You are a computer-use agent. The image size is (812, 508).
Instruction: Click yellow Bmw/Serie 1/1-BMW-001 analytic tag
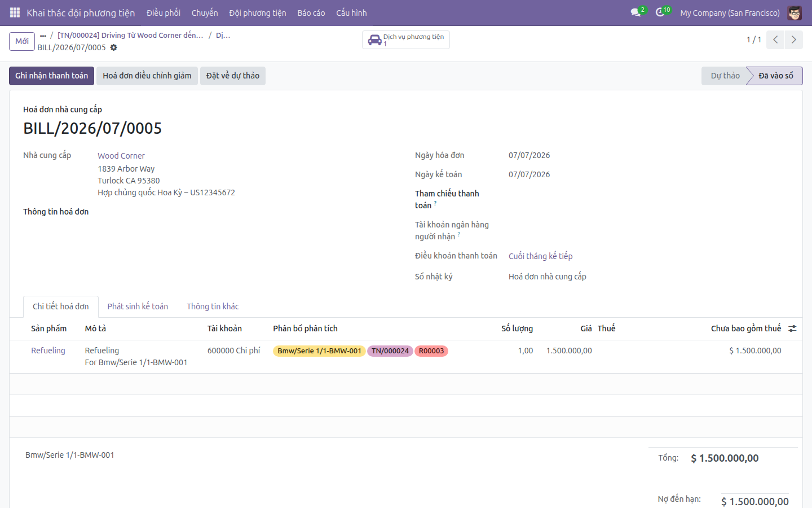pyautogui.click(x=319, y=351)
